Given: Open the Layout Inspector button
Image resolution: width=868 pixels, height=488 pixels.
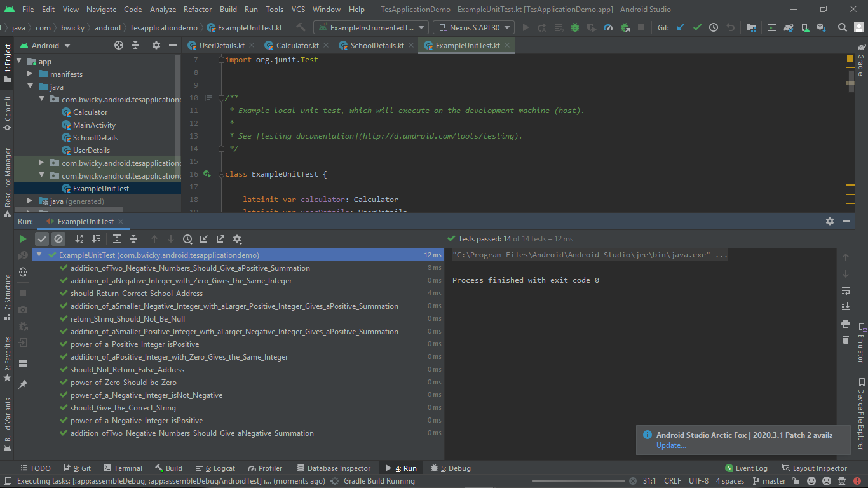Looking at the screenshot, I should click(x=815, y=468).
